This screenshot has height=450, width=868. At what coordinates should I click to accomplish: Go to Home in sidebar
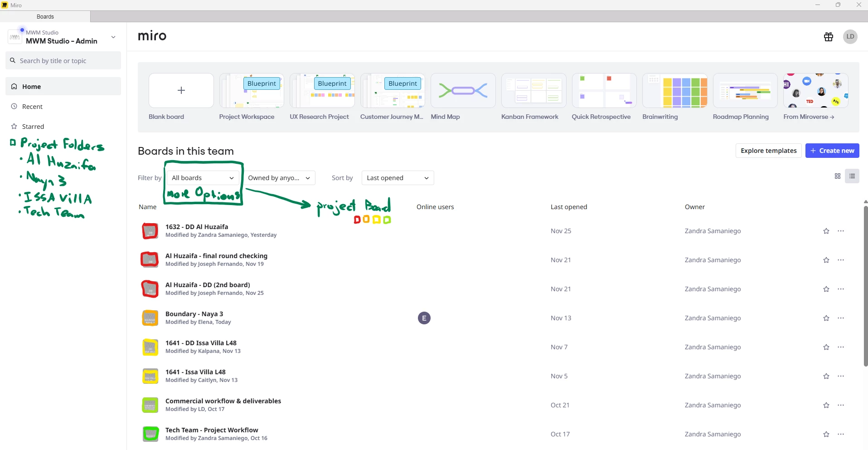pos(63,86)
